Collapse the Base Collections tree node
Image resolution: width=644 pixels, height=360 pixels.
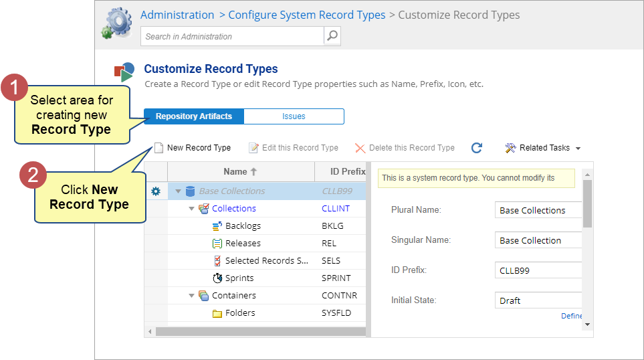coord(179,191)
